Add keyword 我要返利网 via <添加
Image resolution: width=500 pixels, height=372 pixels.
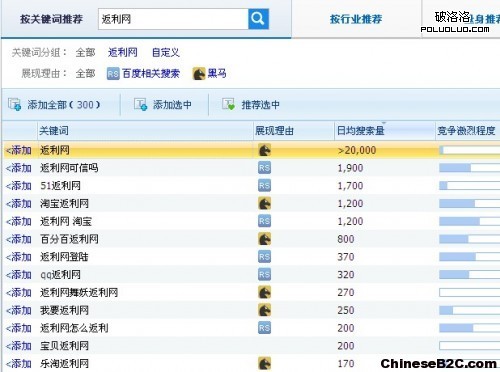[x=19, y=310]
